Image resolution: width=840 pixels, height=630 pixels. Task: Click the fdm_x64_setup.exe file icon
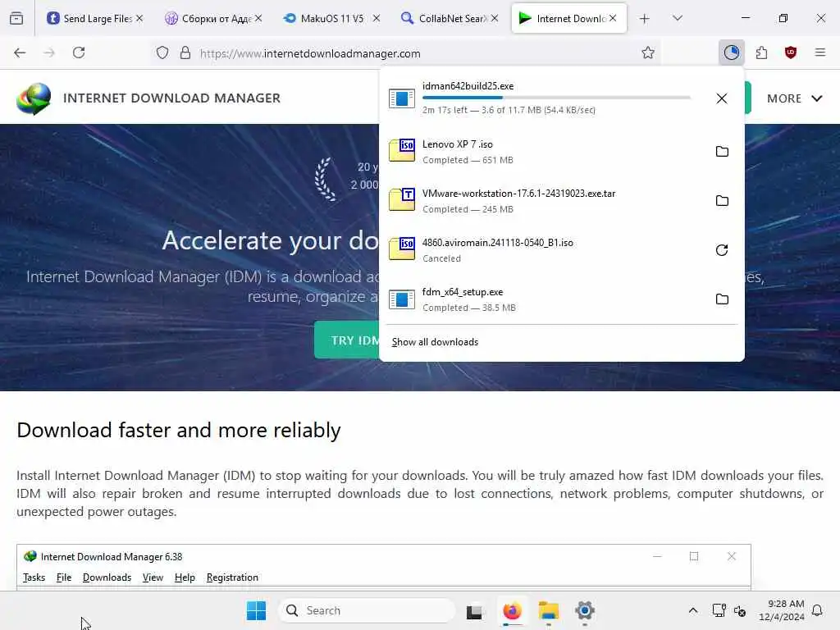[402, 299]
